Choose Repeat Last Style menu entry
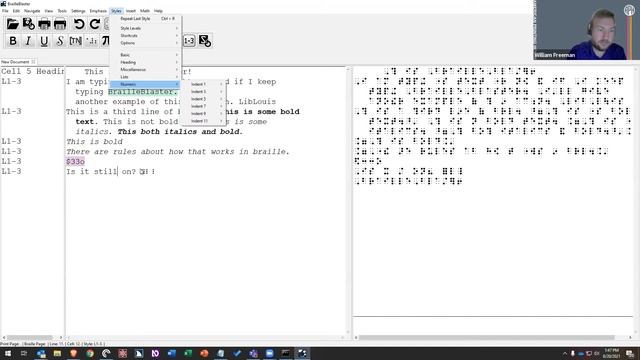Image resolution: width=640 pixels, height=360 pixels. pyautogui.click(x=146, y=19)
